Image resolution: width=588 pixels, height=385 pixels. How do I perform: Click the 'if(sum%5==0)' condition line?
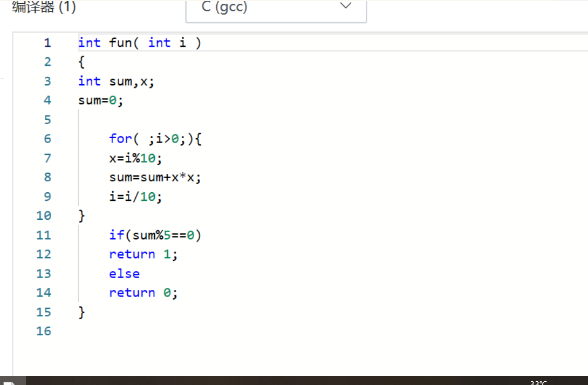coord(155,235)
